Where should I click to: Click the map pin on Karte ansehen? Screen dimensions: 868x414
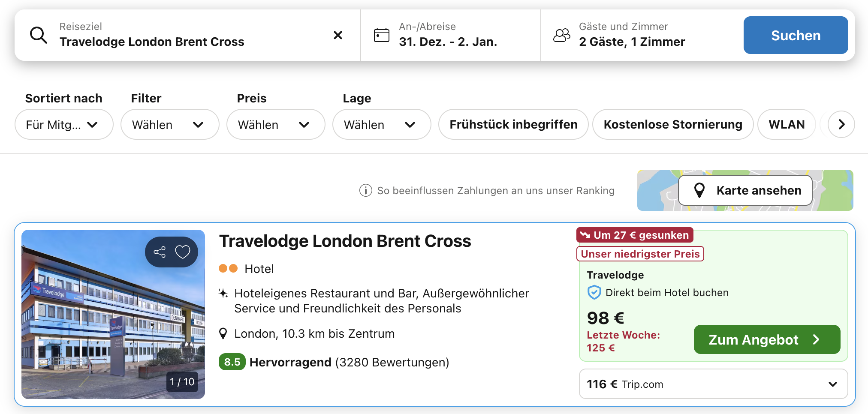(699, 190)
